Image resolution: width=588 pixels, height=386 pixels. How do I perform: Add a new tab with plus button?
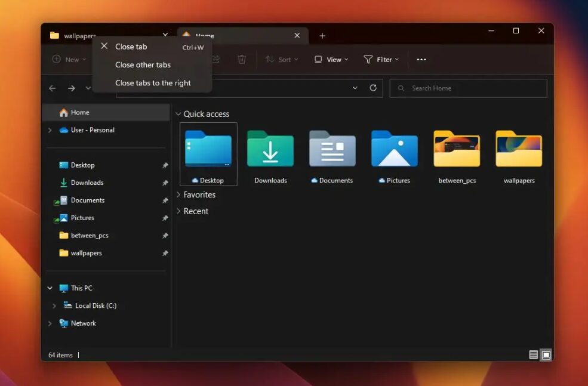click(x=322, y=36)
